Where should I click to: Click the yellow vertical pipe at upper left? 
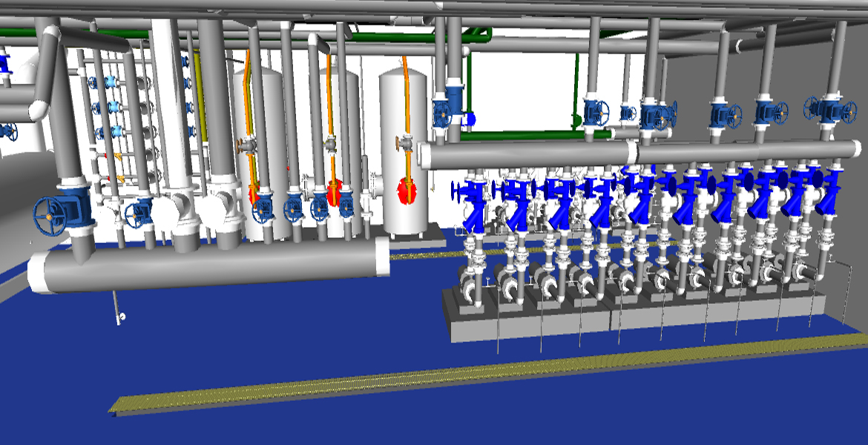click(197, 89)
